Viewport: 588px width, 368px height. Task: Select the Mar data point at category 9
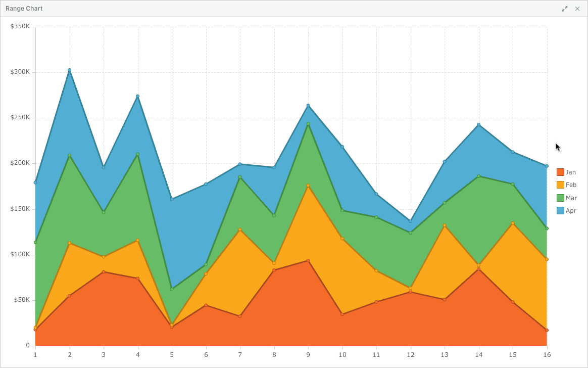(308, 123)
